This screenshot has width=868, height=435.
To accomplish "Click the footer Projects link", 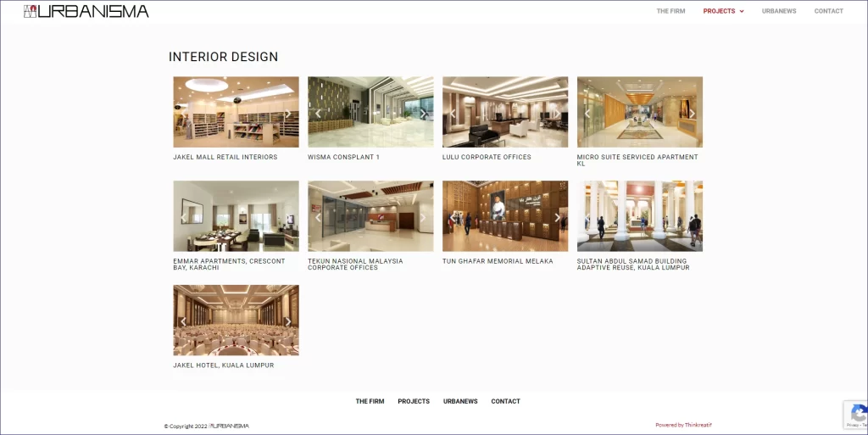I will click(414, 401).
